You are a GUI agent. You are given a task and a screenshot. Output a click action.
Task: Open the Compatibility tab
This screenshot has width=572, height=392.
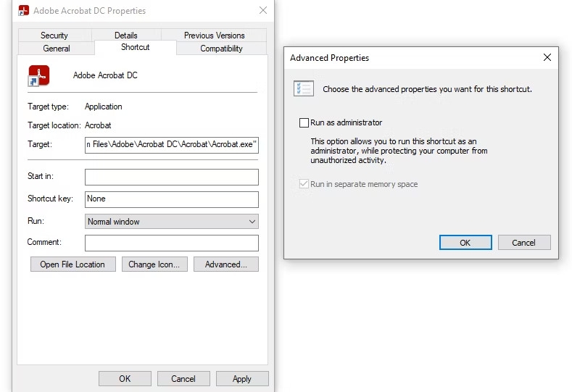click(221, 49)
